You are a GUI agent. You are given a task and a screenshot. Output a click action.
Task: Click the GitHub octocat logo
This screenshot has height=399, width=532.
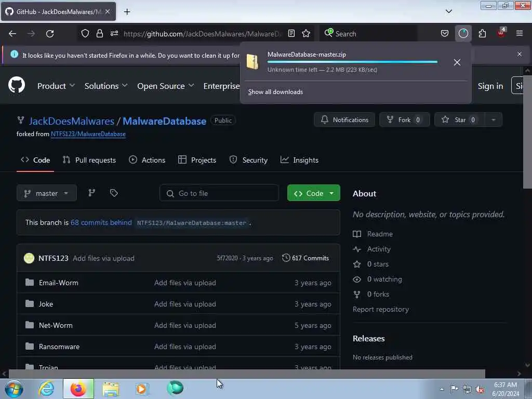coord(17,85)
